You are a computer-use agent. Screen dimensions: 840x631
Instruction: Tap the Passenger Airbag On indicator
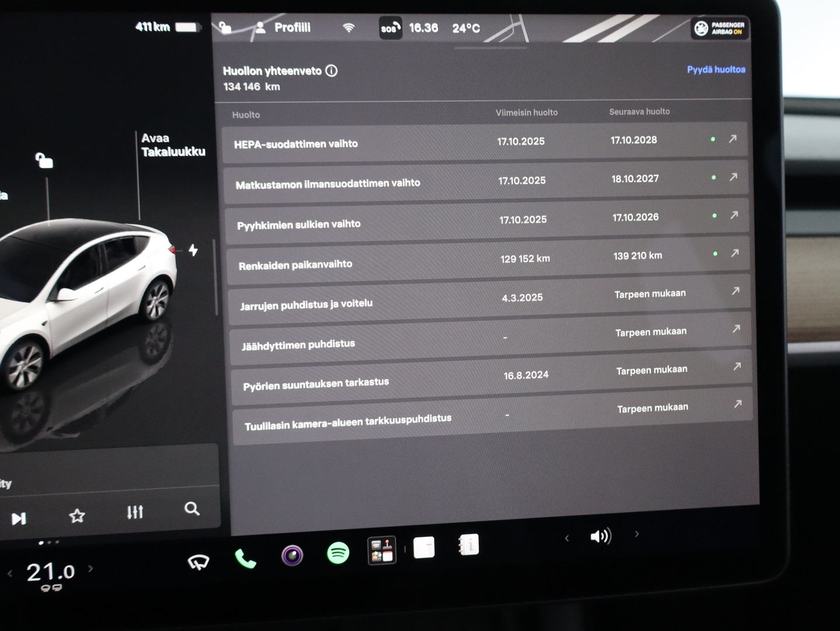click(719, 28)
